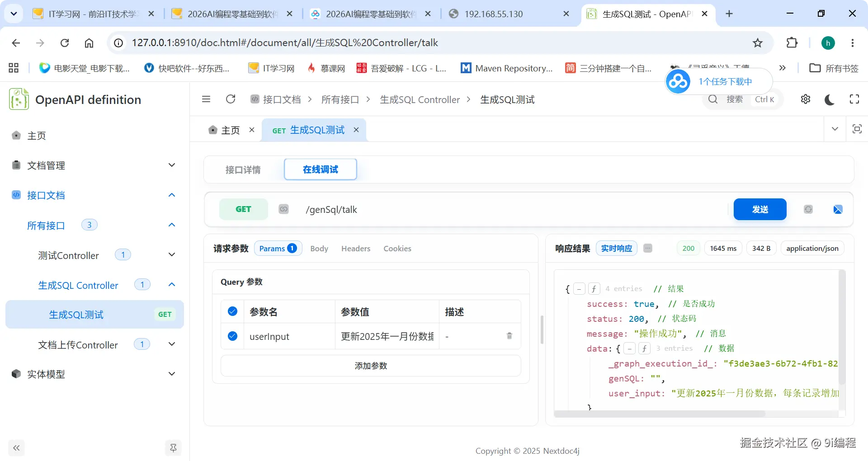The width and height of the screenshot is (868, 461).
Task: Switch to the 主页 document tab
Action: [230, 130]
